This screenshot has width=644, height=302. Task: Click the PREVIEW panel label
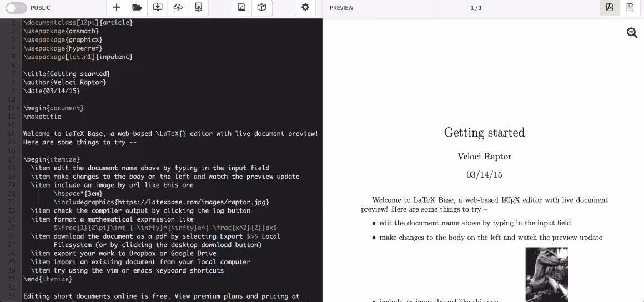click(x=341, y=8)
